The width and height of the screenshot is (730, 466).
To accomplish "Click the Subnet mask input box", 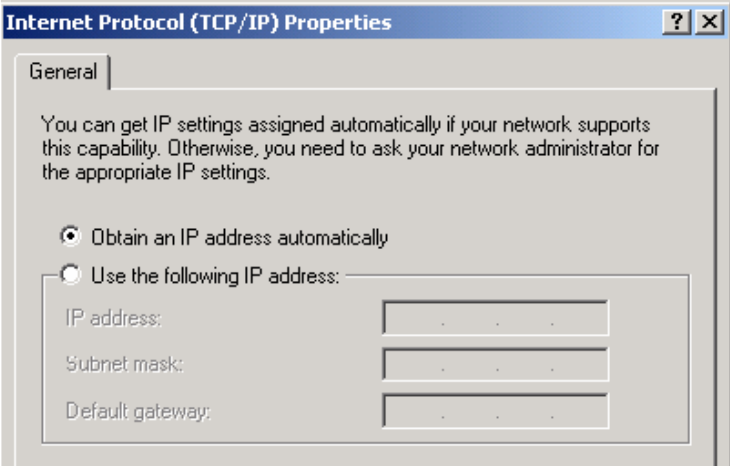I will 495,364.
